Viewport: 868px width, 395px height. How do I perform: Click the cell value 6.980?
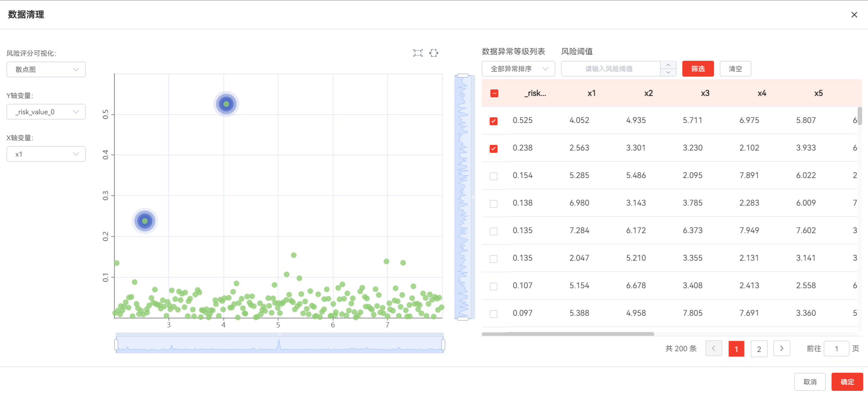click(x=579, y=203)
